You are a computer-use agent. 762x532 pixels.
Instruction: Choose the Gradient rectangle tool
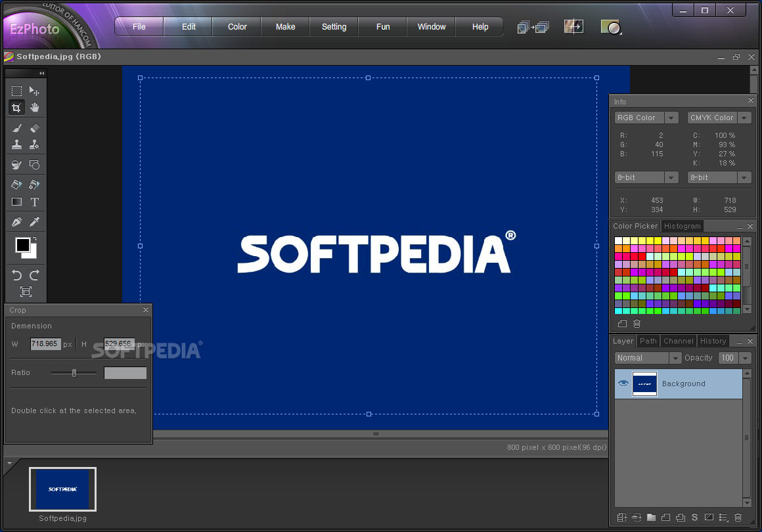click(16, 202)
